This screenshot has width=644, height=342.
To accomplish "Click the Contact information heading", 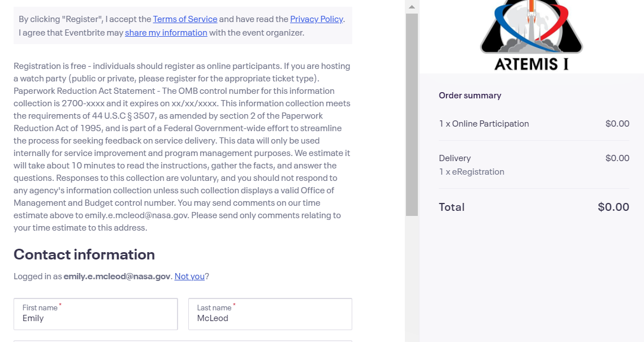I will tap(84, 254).
